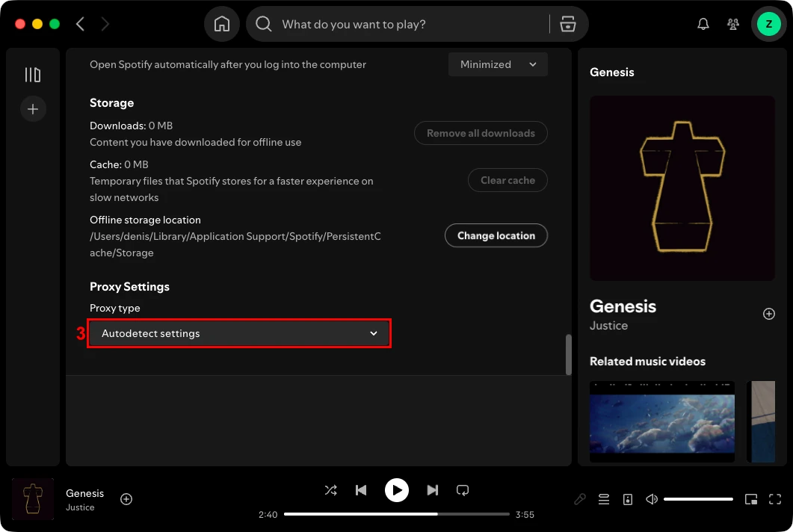Viewport: 793px width, 532px height.
Task: Toggle repeat mode
Action: [463, 490]
